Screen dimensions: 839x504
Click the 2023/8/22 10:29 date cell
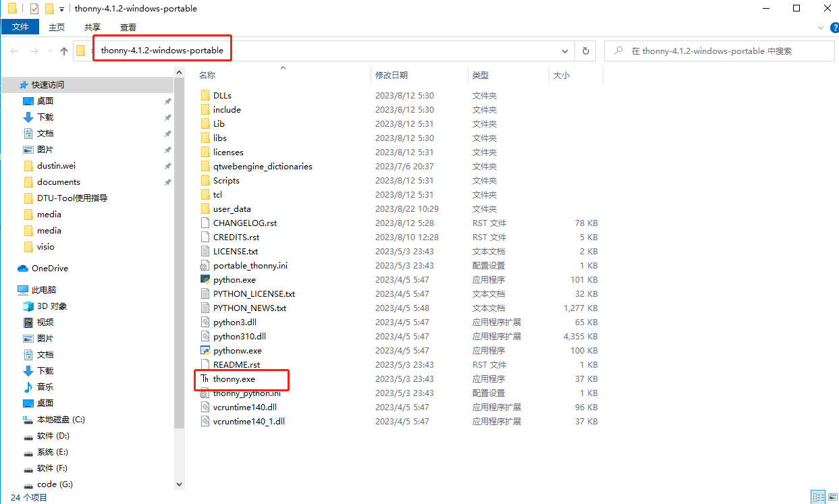point(407,208)
